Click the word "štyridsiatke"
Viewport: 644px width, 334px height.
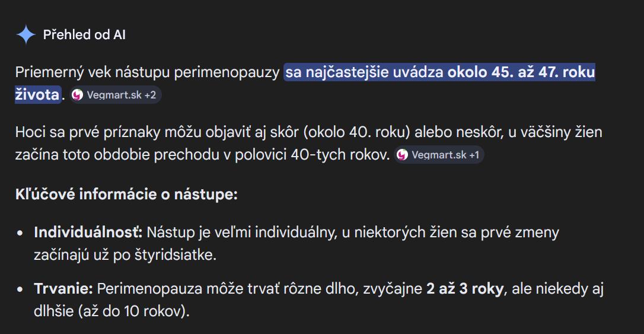(180, 255)
